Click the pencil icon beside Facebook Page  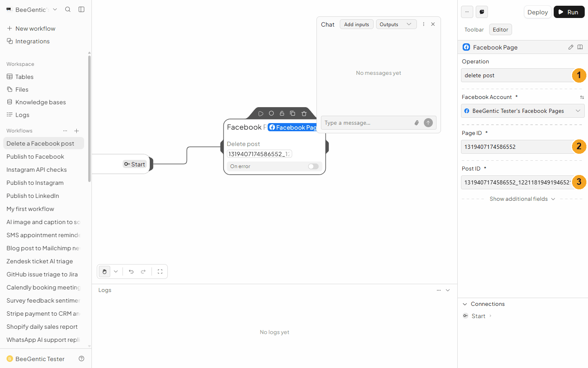coord(571,47)
